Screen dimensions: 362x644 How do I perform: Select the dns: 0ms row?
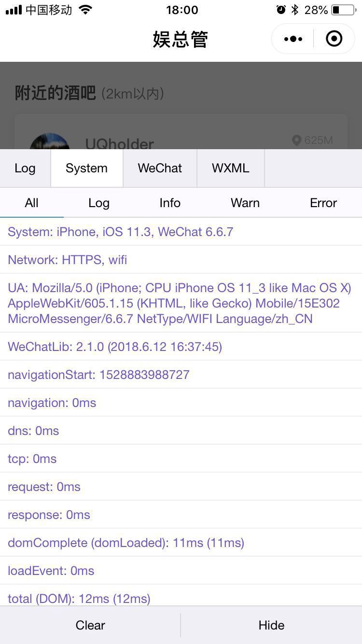(x=181, y=431)
